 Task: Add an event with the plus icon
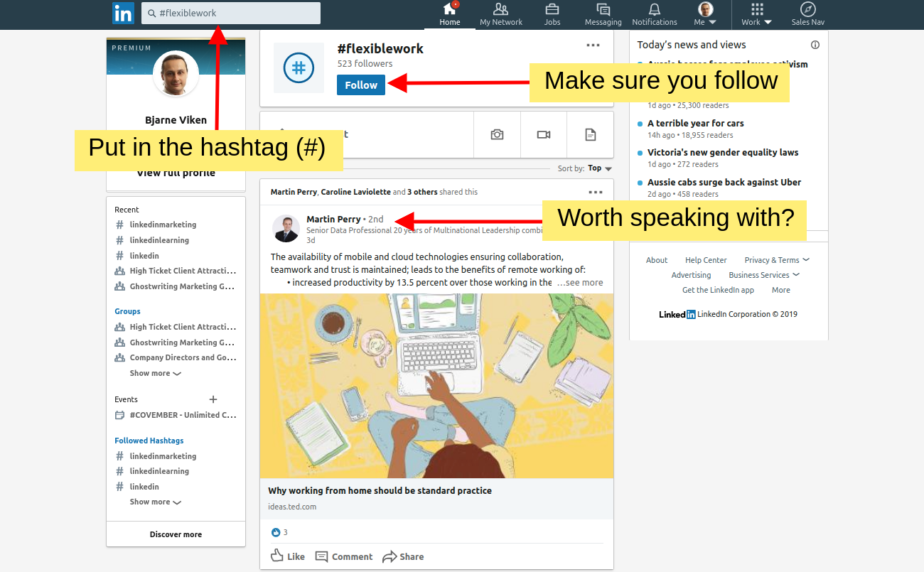(213, 399)
